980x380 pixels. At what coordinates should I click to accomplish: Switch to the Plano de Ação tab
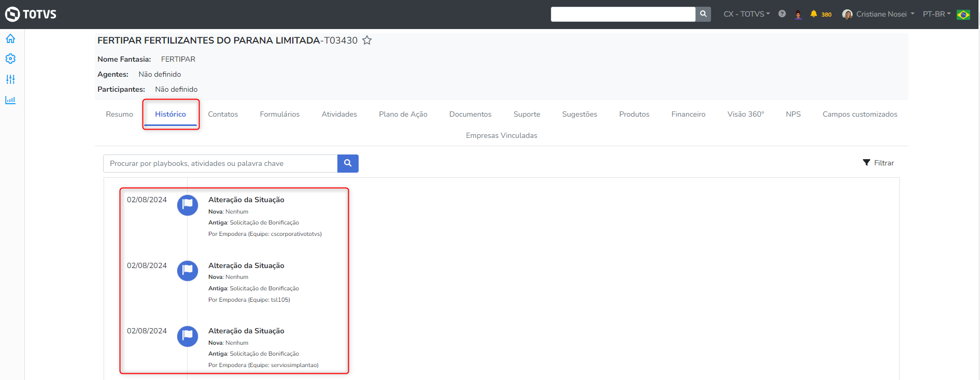(403, 114)
